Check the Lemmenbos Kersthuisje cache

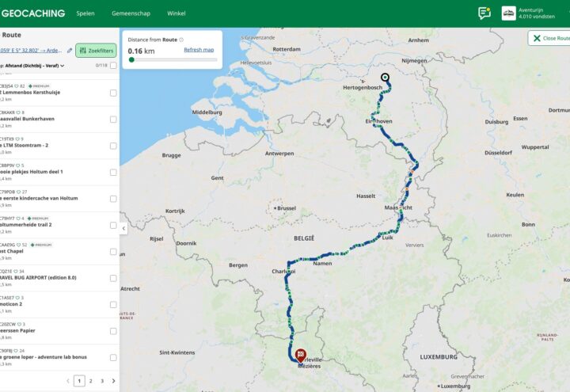[x=113, y=93]
